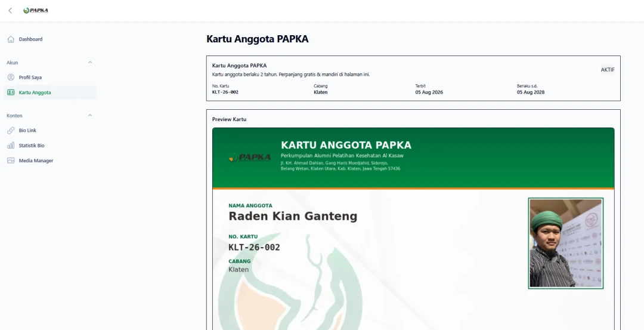The height and width of the screenshot is (330, 644).
Task: Click the Media Manager image icon
Action: pos(11,161)
